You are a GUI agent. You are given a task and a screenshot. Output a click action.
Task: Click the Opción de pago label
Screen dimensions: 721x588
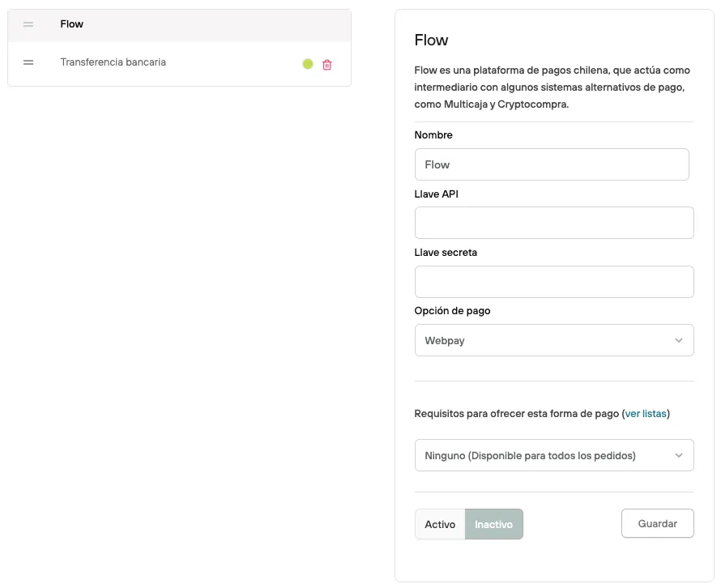coord(453,311)
